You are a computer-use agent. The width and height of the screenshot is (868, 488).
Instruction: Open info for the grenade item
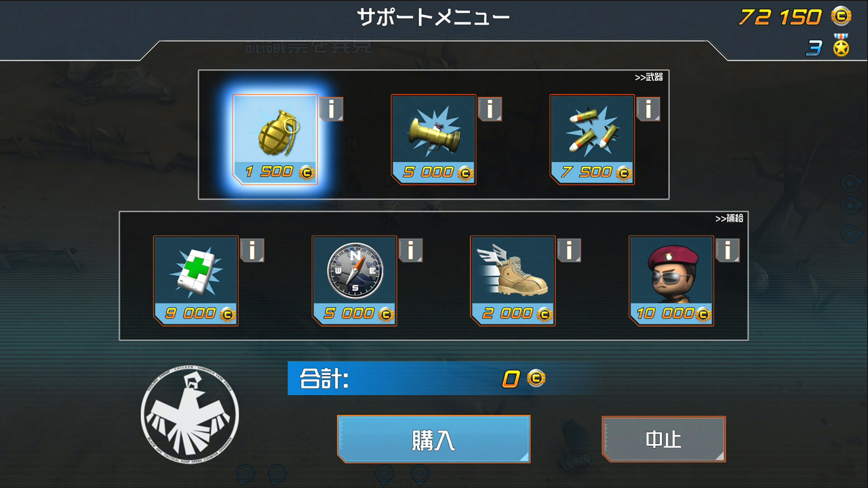(x=332, y=109)
